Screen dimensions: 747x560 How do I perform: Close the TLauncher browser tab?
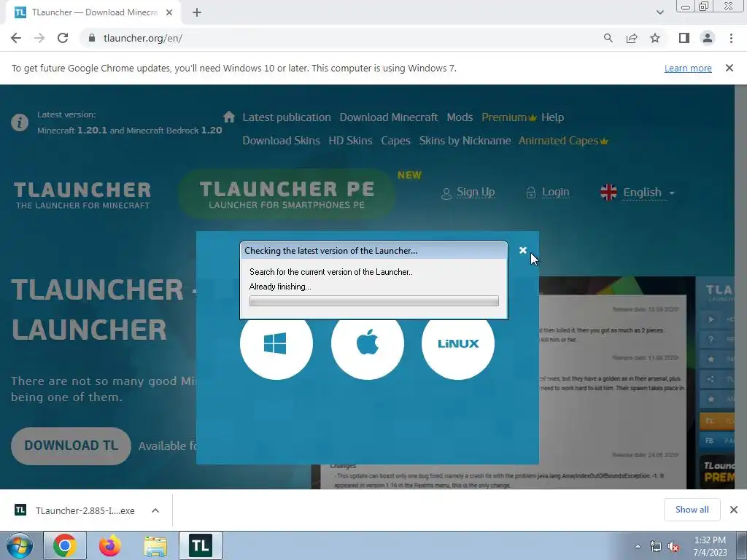(169, 13)
